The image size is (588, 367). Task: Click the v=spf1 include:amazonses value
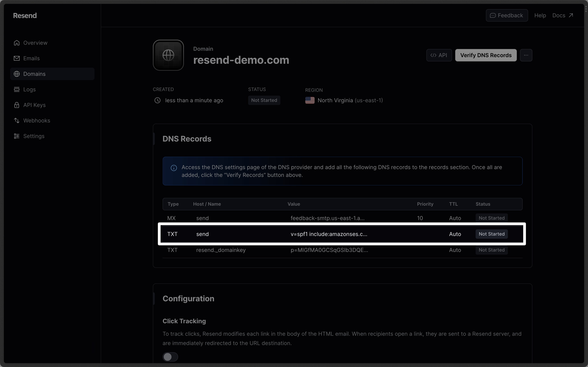[x=329, y=234]
